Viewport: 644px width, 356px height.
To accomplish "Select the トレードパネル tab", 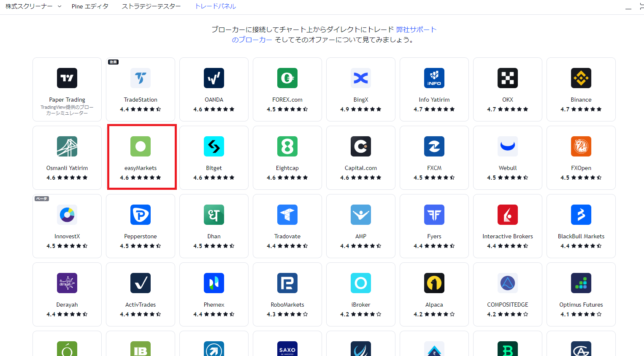I will tap(215, 6).
